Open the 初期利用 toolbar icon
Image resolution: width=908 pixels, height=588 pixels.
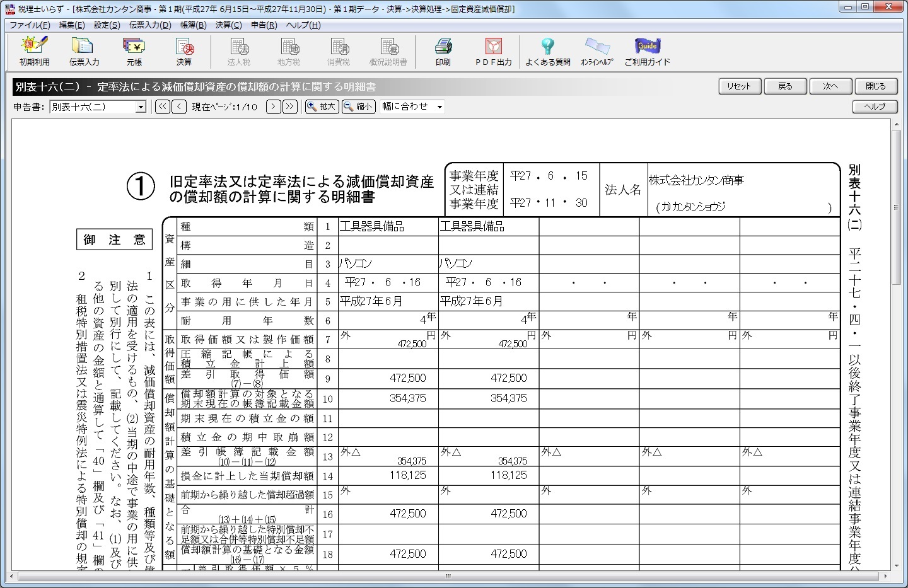[x=34, y=51]
